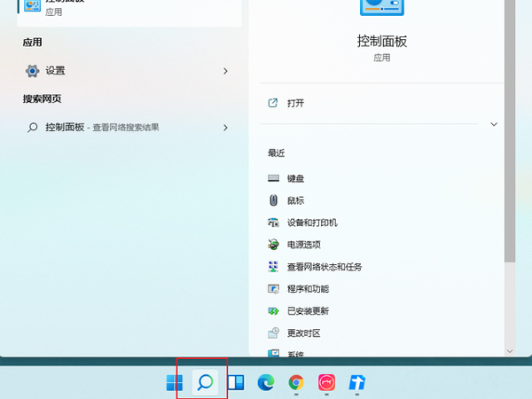Collapse the options chevron below 打开

pos(494,125)
